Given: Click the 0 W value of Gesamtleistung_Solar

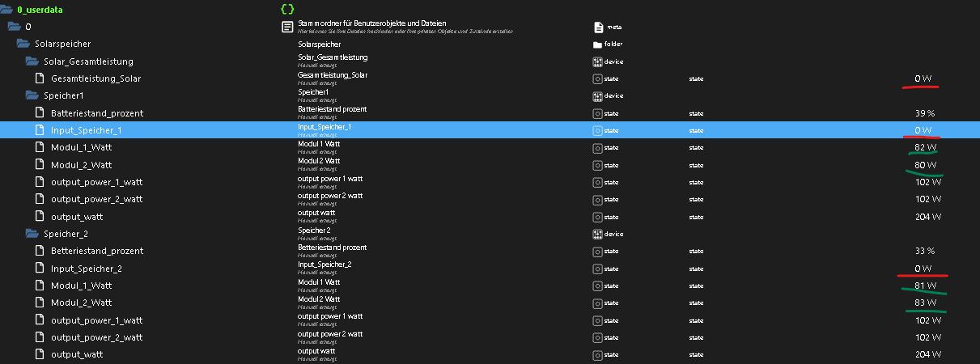Looking at the screenshot, I should coord(923,78).
